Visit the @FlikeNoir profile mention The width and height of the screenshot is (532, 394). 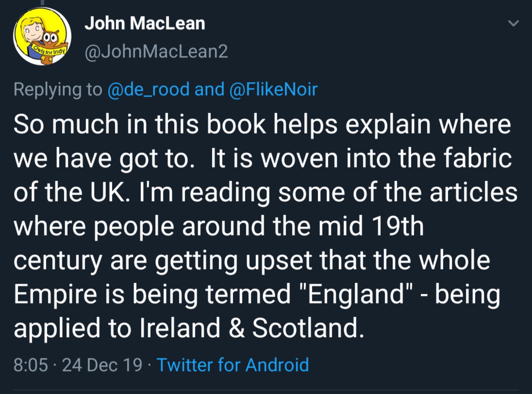273,89
